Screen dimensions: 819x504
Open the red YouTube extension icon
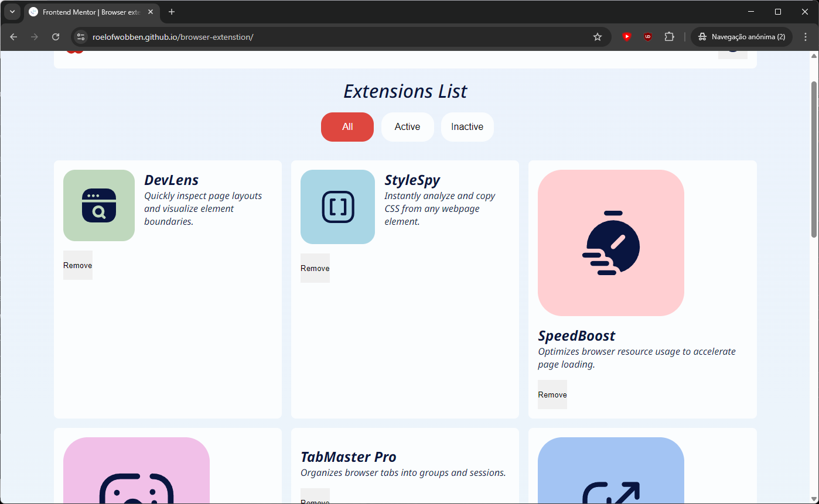[627, 37]
